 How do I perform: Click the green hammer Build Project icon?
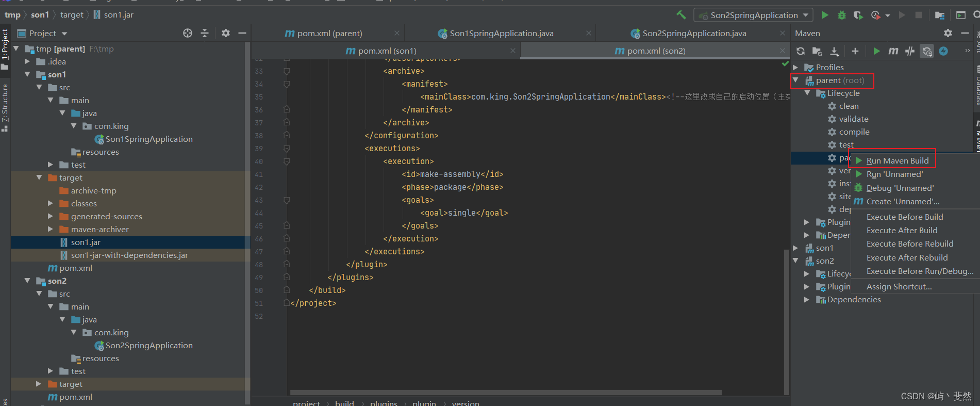click(681, 15)
